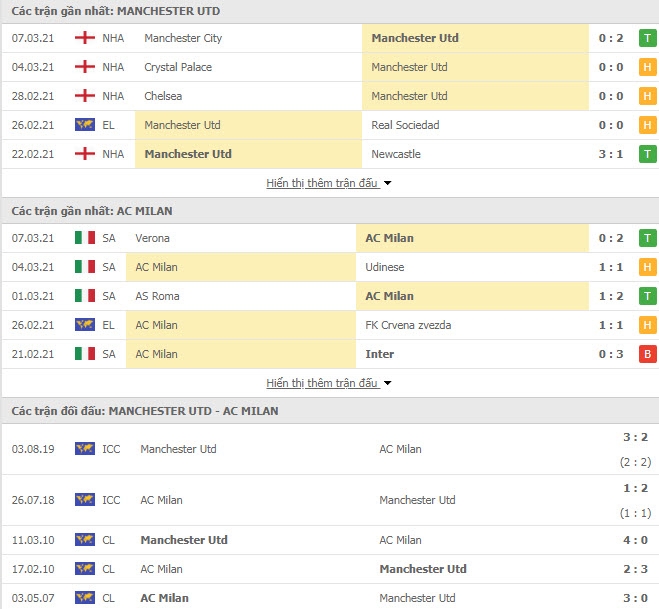Image resolution: width=659 pixels, height=609 pixels.
Task: Click green T badge for Manchester City match
Action: [x=647, y=38]
